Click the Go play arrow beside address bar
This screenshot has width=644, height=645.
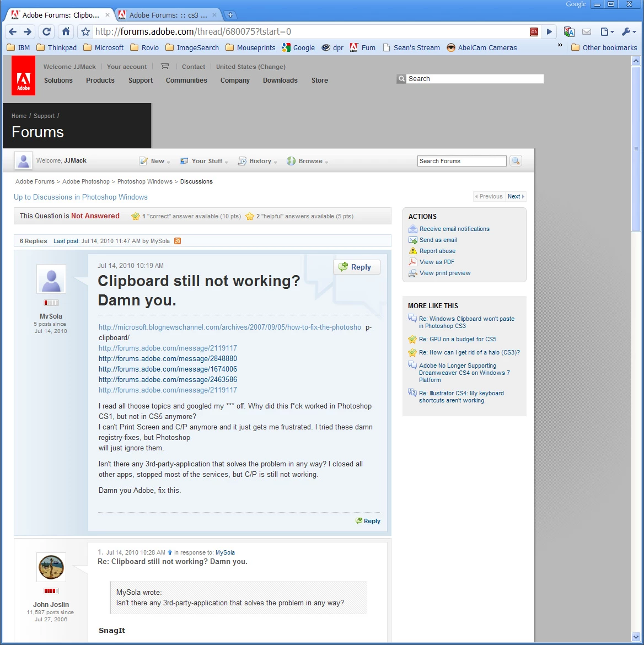click(549, 31)
